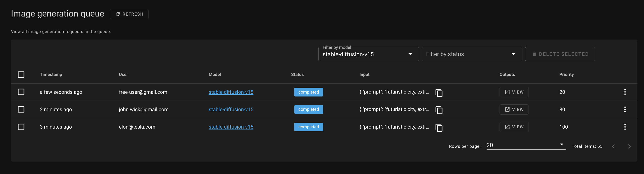644x174 pixels.
Task: Open more options for free-user@gmail.com row
Action: pyautogui.click(x=625, y=92)
